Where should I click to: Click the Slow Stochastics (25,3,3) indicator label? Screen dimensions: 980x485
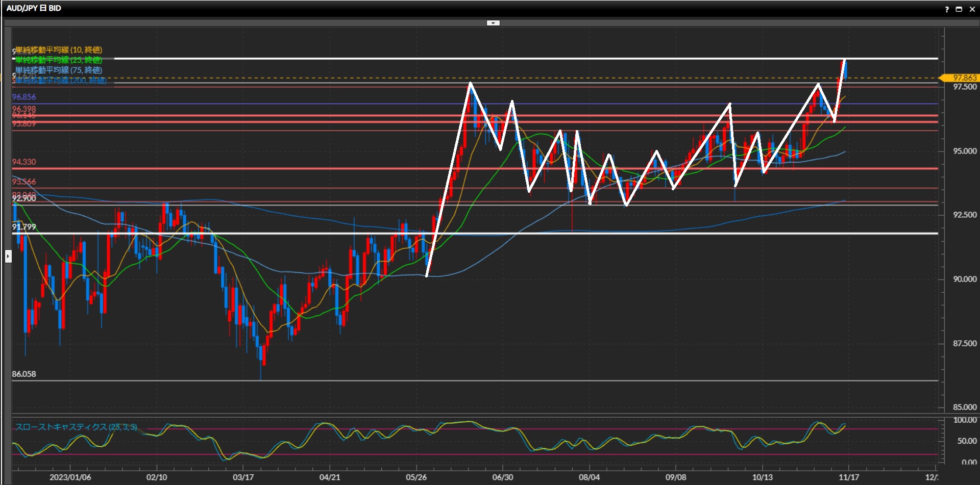(x=76, y=427)
